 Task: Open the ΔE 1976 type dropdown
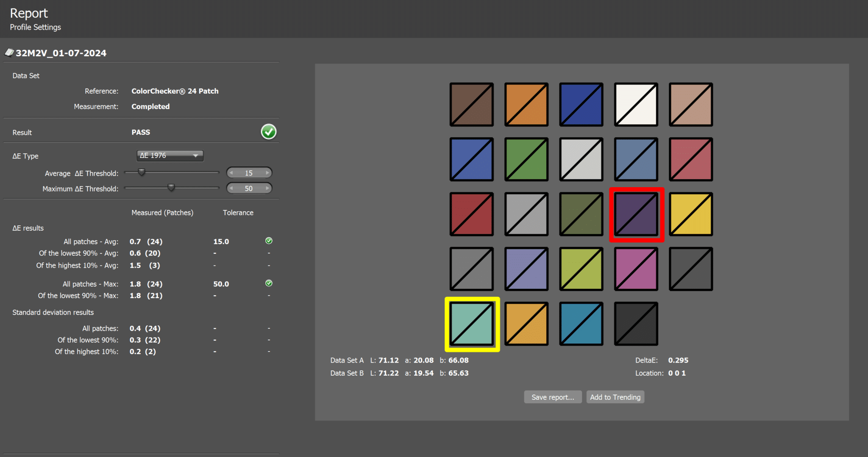[x=170, y=155]
